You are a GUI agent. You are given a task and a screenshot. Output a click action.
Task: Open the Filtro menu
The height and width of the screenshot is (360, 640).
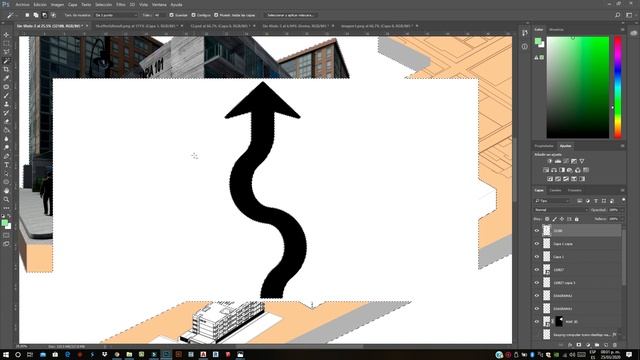(121, 4)
